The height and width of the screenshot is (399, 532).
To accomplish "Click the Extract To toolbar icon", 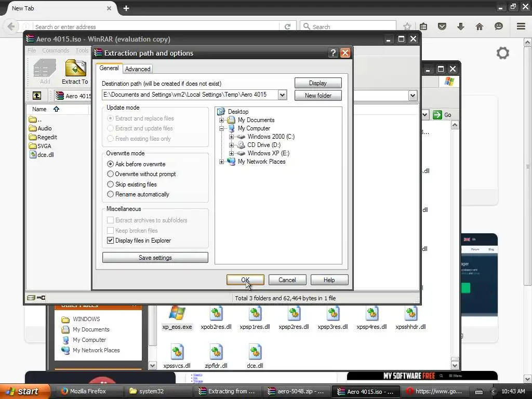I will pyautogui.click(x=75, y=72).
